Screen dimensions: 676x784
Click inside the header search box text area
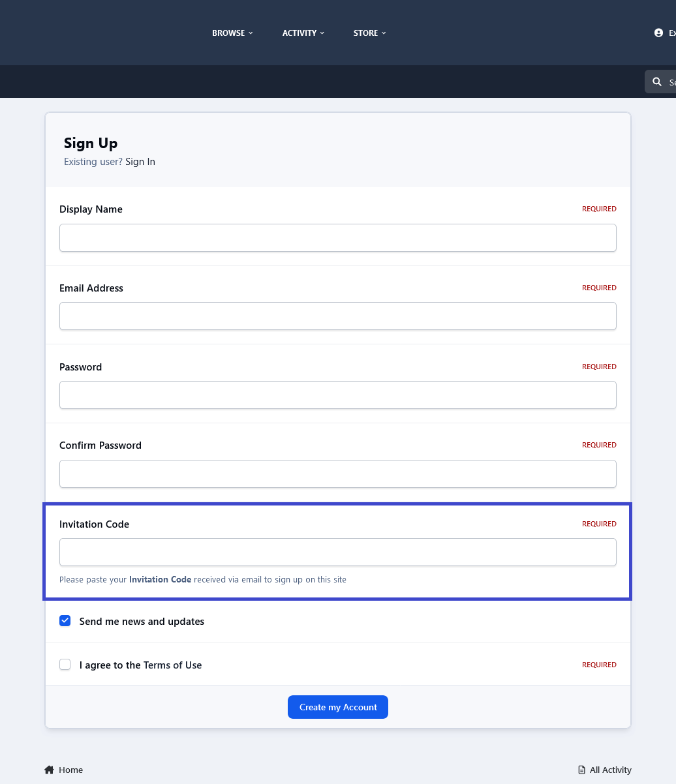(671, 82)
